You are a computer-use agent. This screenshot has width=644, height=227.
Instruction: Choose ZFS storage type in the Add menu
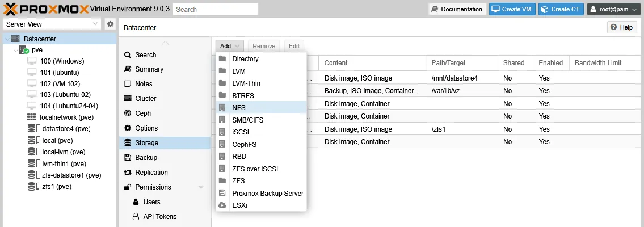261,180
